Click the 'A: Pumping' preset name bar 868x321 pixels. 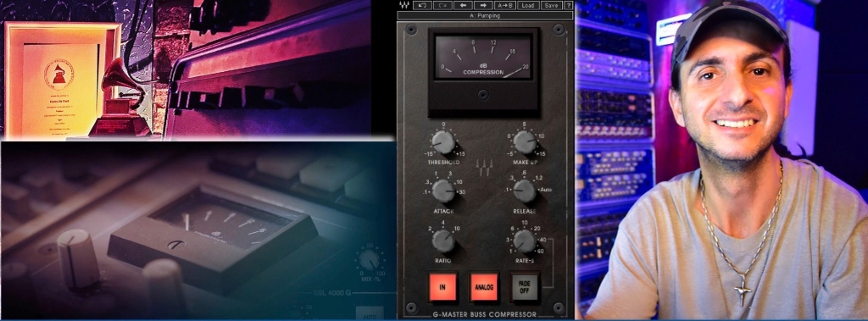click(x=485, y=15)
